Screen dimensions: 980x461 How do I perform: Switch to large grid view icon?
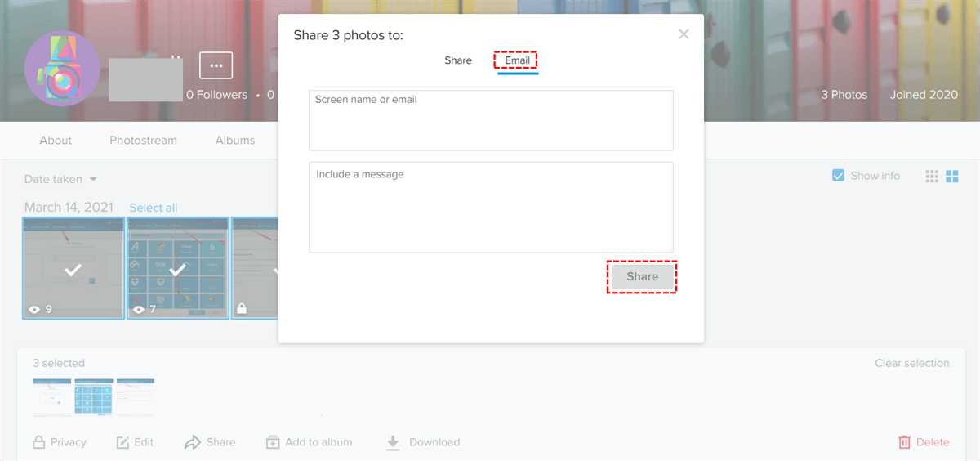point(951,176)
